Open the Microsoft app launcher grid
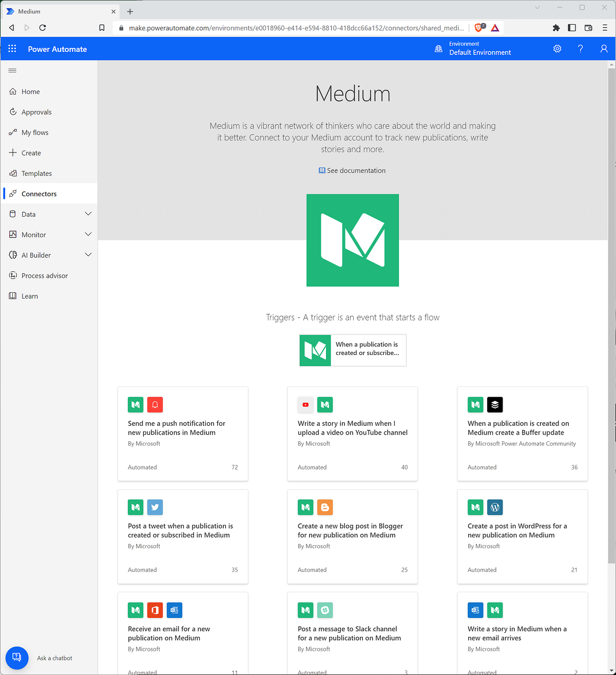The height and width of the screenshot is (675, 616). click(x=12, y=48)
